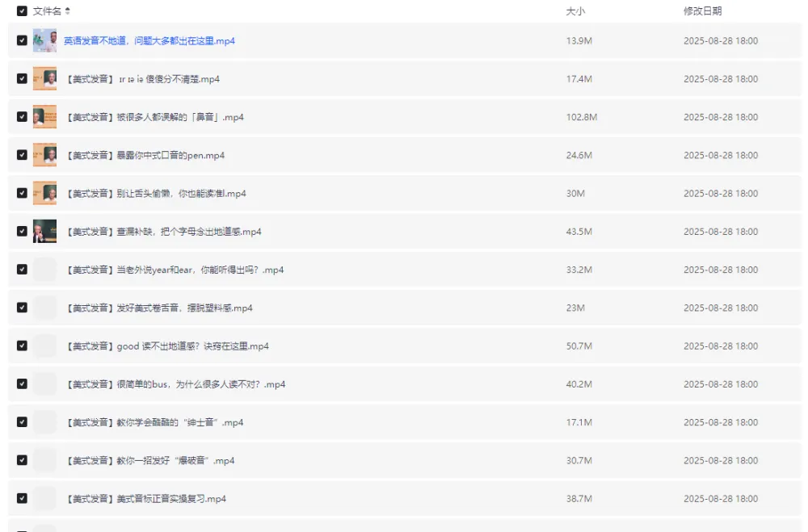Click the empty thumbnail beside year和ear video
Viewport: 808px width, 532px height.
pos(44,269)
